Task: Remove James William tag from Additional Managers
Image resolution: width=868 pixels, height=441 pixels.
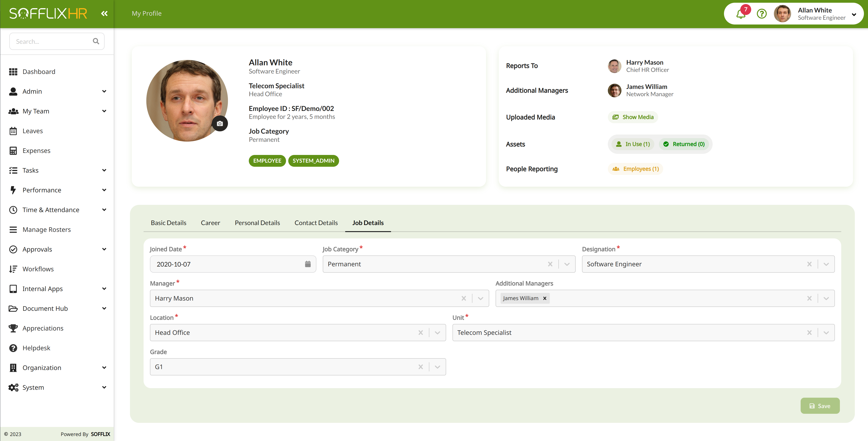Action: [x=545, y=299]
